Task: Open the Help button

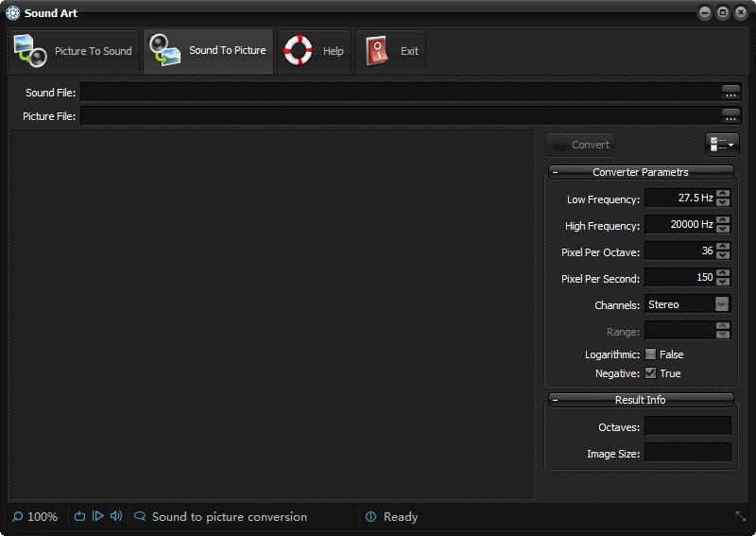Action: tap(315, 51)
